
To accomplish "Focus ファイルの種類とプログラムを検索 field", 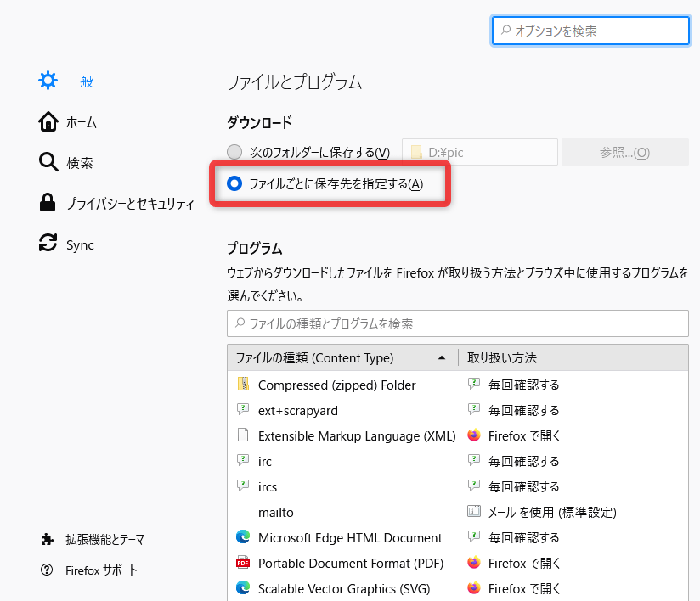I will pyautogui.click(x=458, y=323).
